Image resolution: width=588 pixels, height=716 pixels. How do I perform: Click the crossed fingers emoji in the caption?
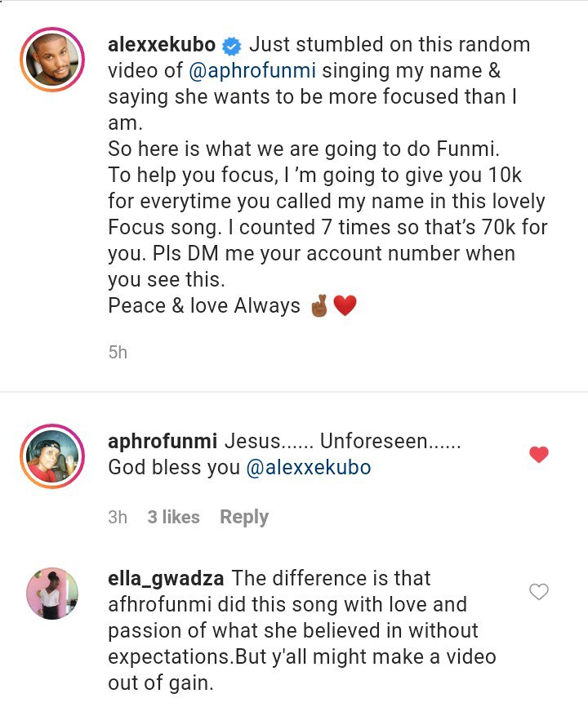319,307
